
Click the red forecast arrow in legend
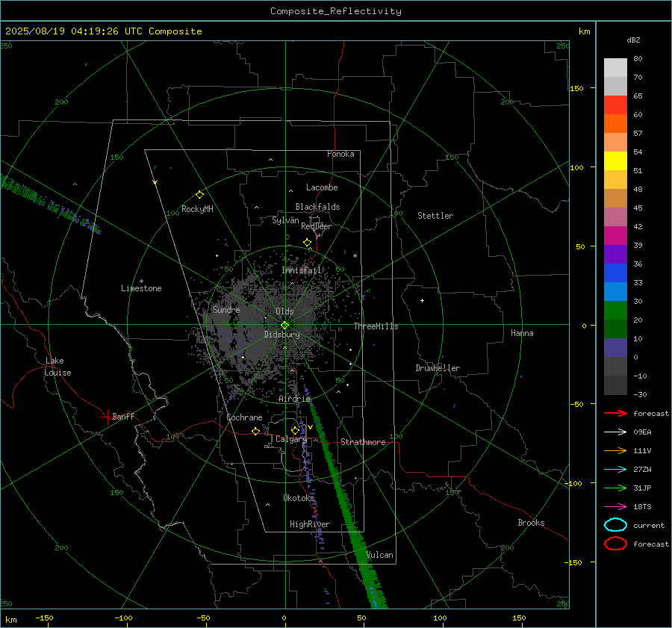(x=615, y=413)
